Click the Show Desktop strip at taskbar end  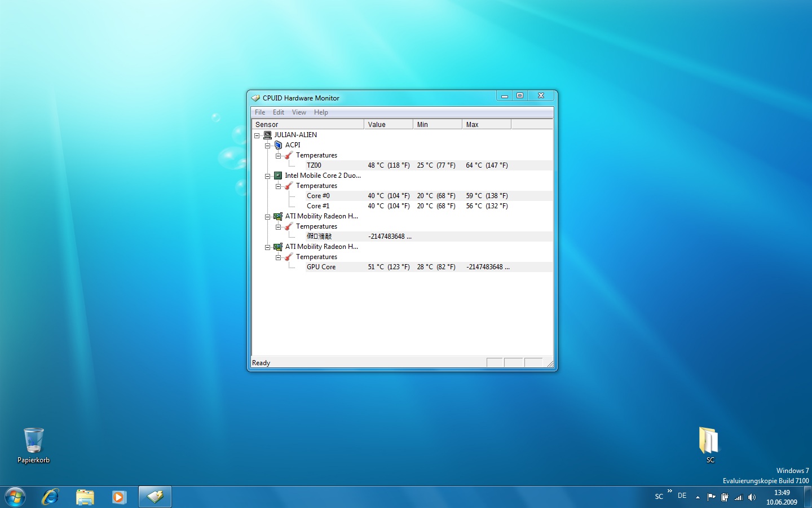(807, 497)
